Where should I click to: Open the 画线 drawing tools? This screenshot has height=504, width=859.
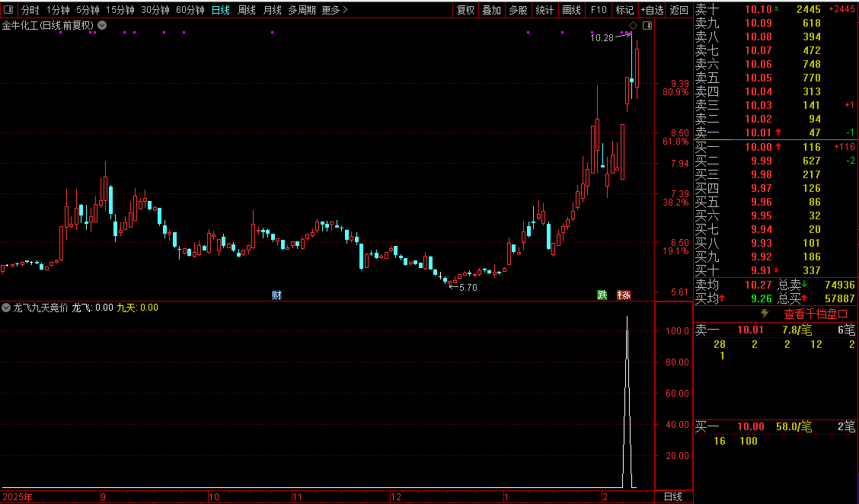click(x=571, y=10)
